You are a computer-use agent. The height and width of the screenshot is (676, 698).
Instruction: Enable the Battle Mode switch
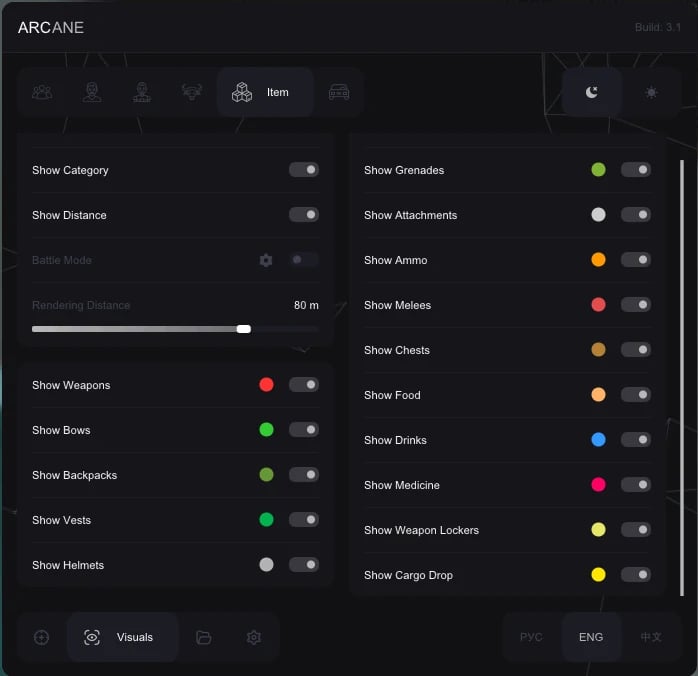click(304, 259)
